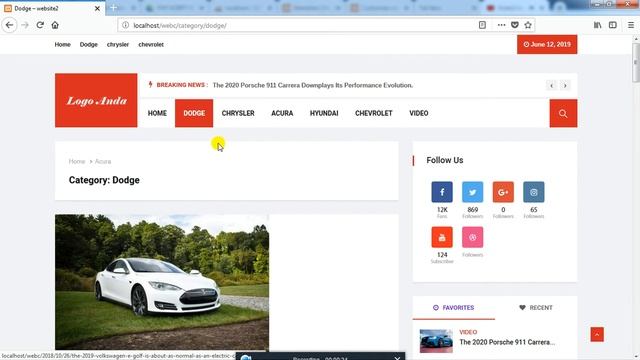This screenshot has width=640, height=360.
Task: Open the blue Porsche sidebar thumbnail
Action: pos(436,341)
